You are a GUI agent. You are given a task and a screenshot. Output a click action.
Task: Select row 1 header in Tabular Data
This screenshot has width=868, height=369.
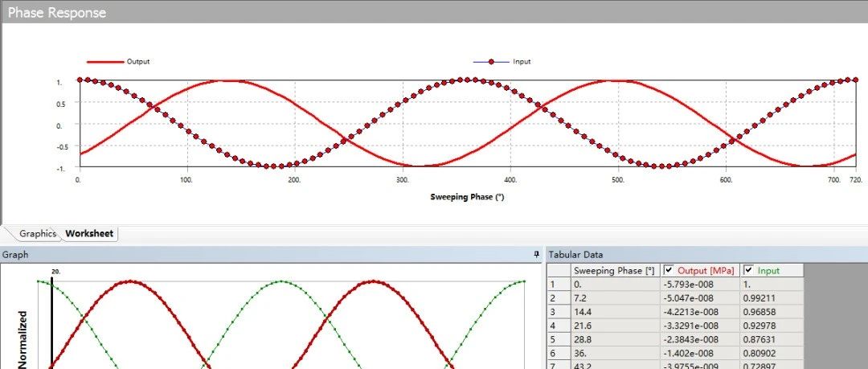click(x=559, y=284)
